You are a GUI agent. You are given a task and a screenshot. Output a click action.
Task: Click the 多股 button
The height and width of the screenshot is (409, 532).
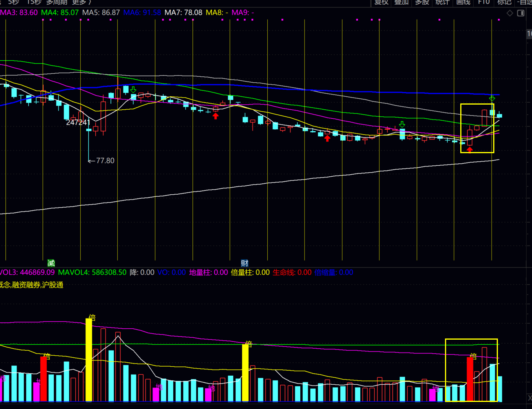[422, 2]
